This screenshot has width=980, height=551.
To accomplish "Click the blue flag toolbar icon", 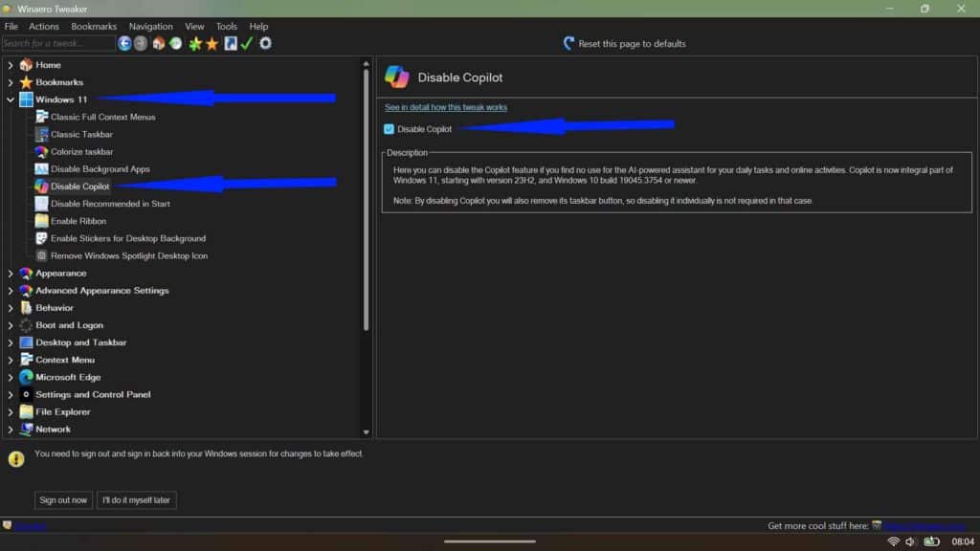I will pos(230,43).
